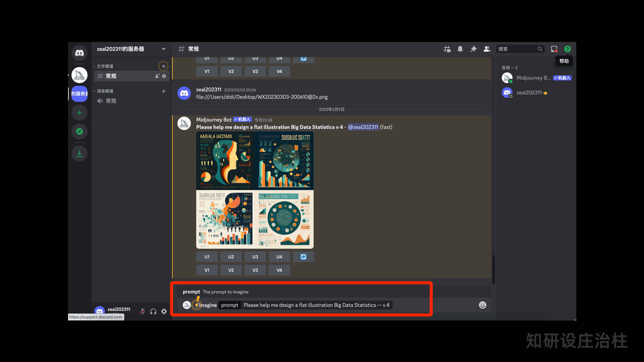Click the Explore Discoverable Servers compass icon
Viewport: 644px width, 362px height.
tap(79, 131)
